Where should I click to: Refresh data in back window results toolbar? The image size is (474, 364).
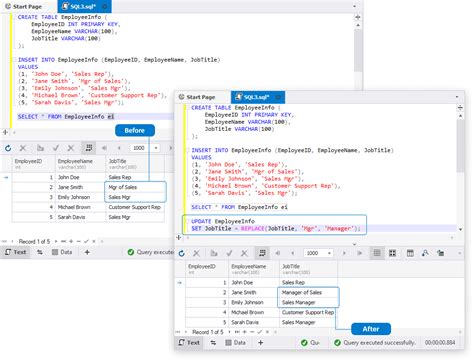(x=8, y=148)
